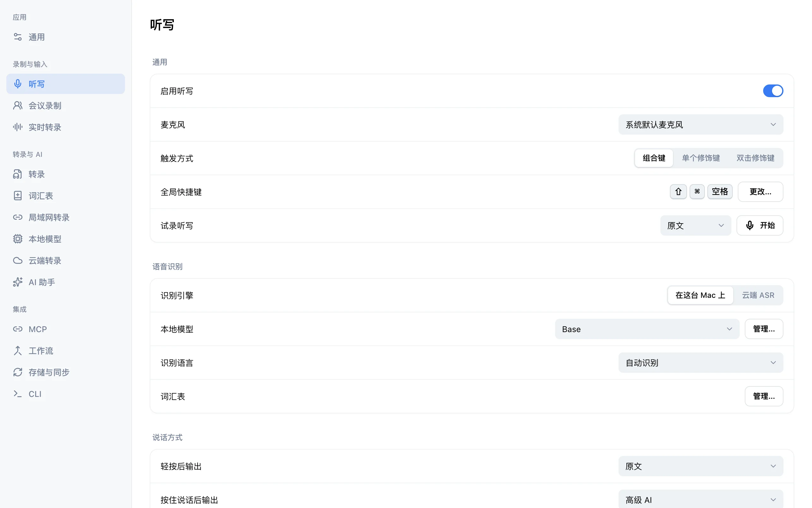Go to 存储与同步 settings page
This screenshot has width=812, height=508.
[x=65, y=372]
